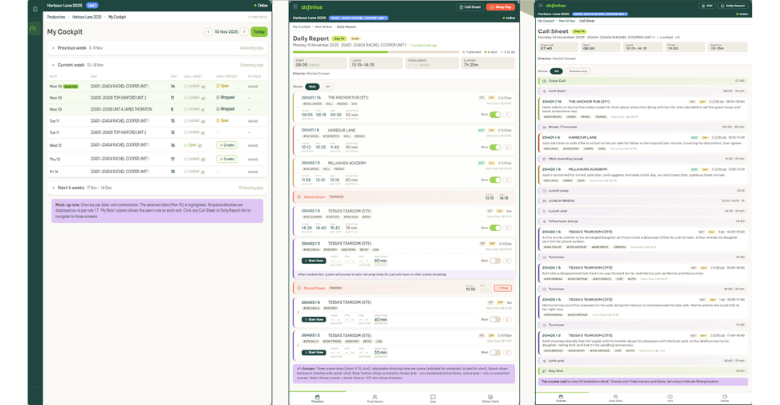Click Productions breadcrumb in My Cockpit
The height and width of the screenshot is (405, 780).
click(56, 17)
